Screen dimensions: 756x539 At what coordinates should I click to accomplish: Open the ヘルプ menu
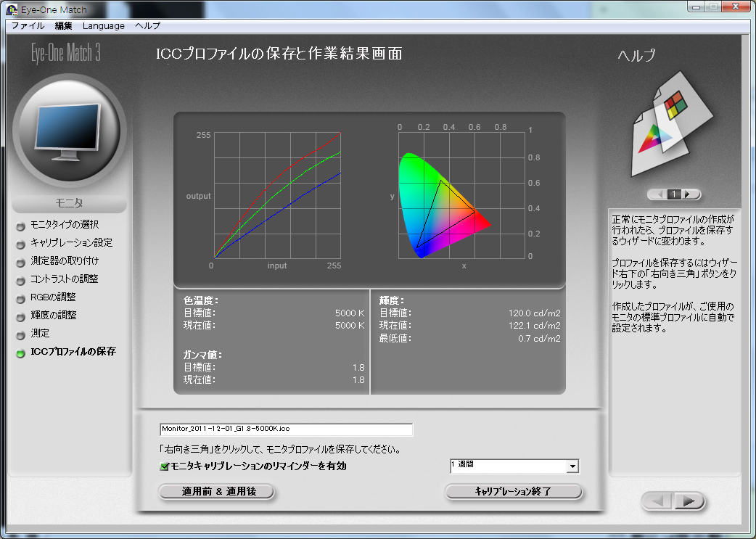pyautogui.click(x=147, y=26)
